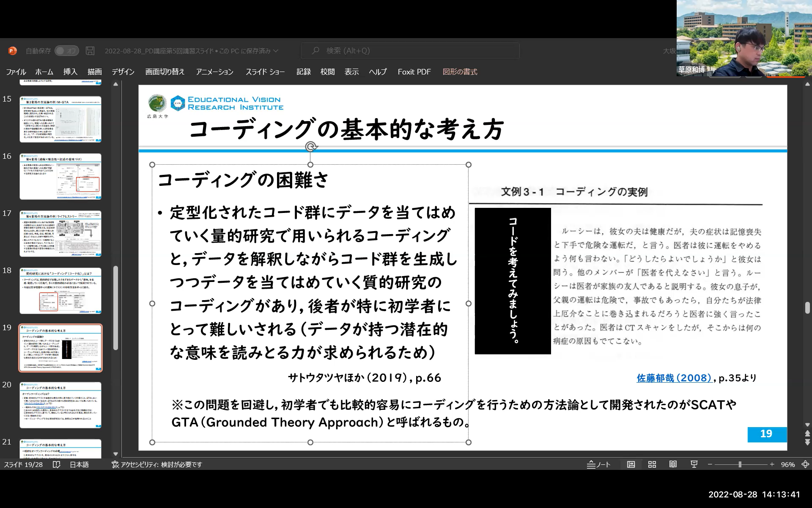
Task: Switch to Normal view icon
Action: click(x=631, y=464)
